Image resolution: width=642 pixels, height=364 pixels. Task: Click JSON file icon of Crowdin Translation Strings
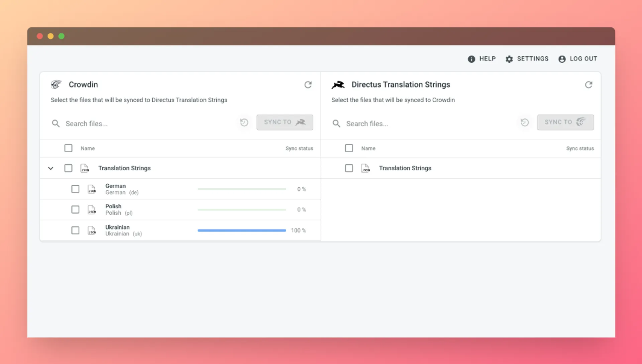click(85, 168)
